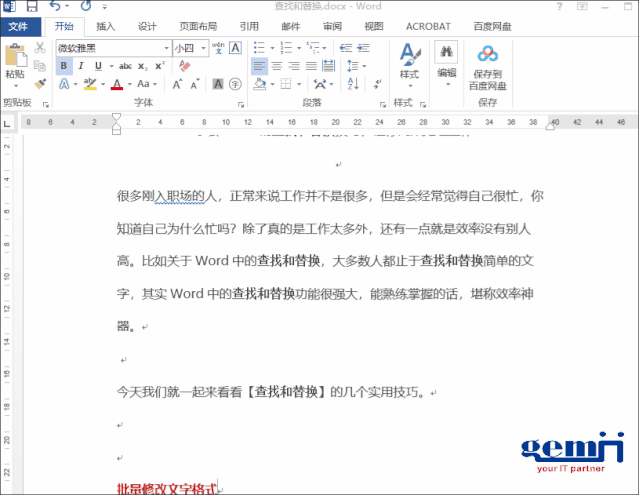Toggle left text alignment
Viewport: 639px width, 495px height.
[x=259, y=66]
